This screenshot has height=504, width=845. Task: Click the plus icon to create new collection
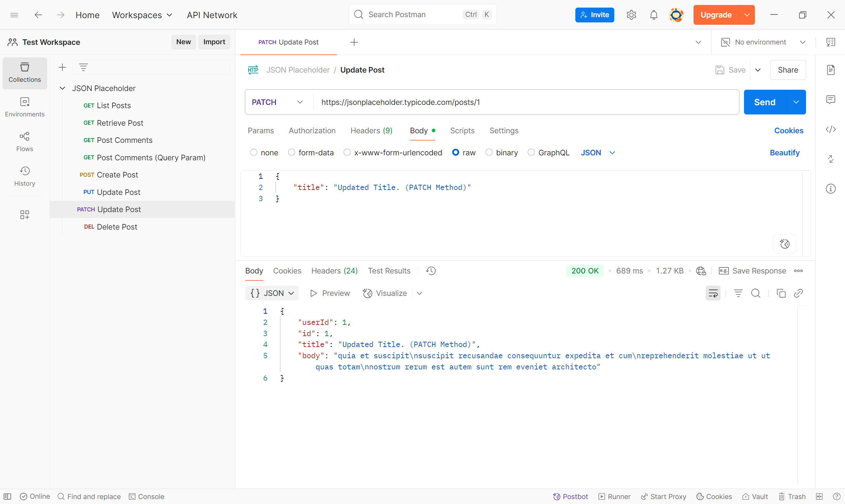click(62, 67)
